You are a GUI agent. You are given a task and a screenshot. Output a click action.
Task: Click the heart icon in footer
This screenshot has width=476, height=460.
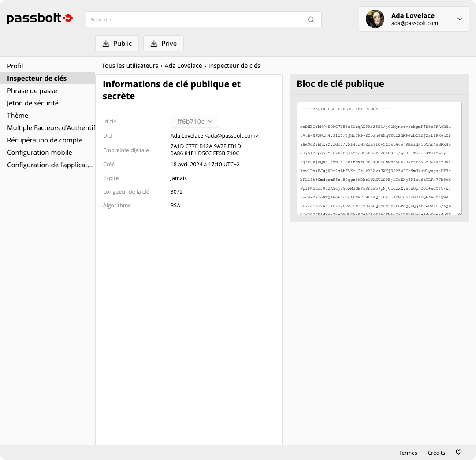tap(459, 452)
